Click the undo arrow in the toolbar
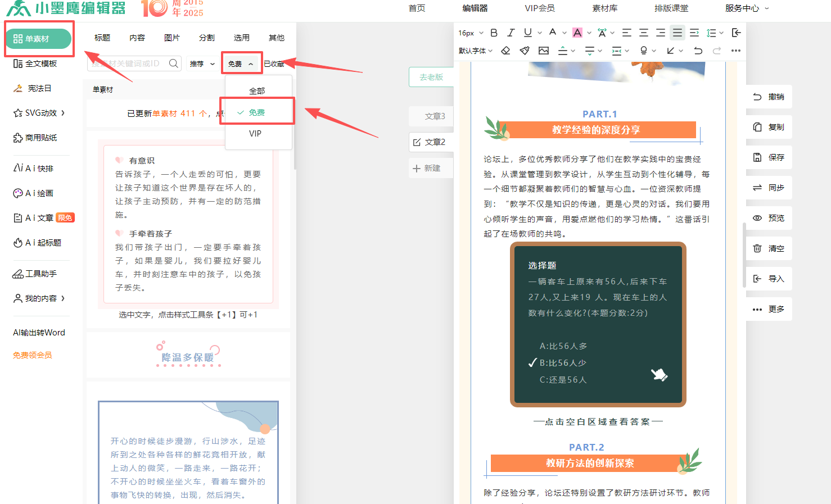 tap(698, 51)
